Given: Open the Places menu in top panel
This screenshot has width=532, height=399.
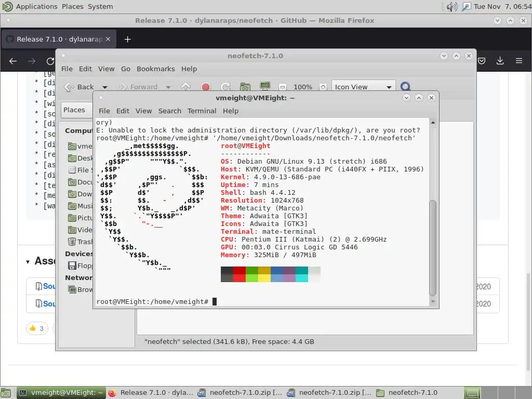Looking at the screenshot, I should [x=73, y=6].
